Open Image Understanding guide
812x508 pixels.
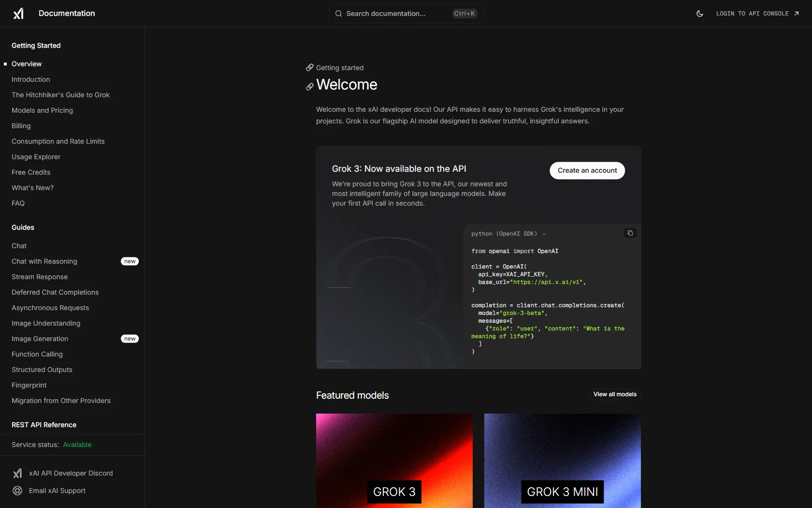pyautogui.click(x=46, y=323)
